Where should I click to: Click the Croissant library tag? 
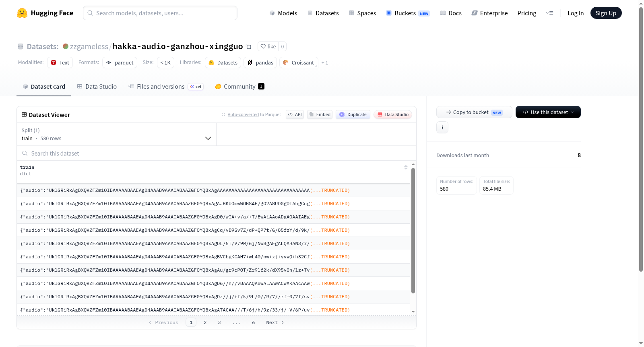click(299, 62)
